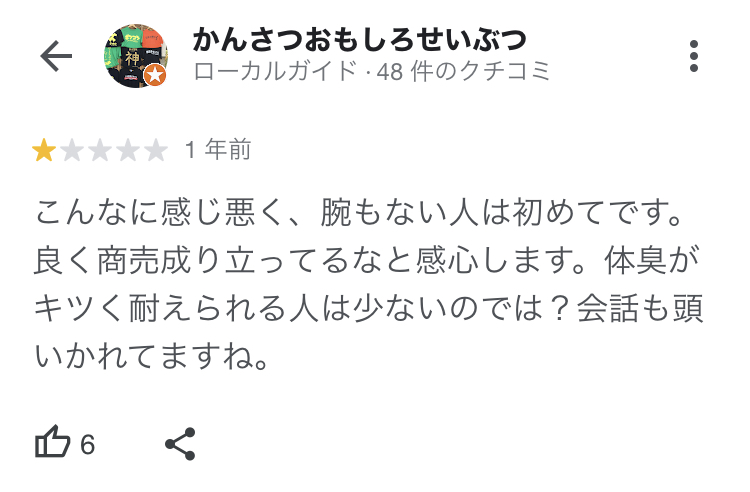Viewport: 750px width, 492px height.
Task: Open the three-dot more options menu
Action: pos(694,56)
